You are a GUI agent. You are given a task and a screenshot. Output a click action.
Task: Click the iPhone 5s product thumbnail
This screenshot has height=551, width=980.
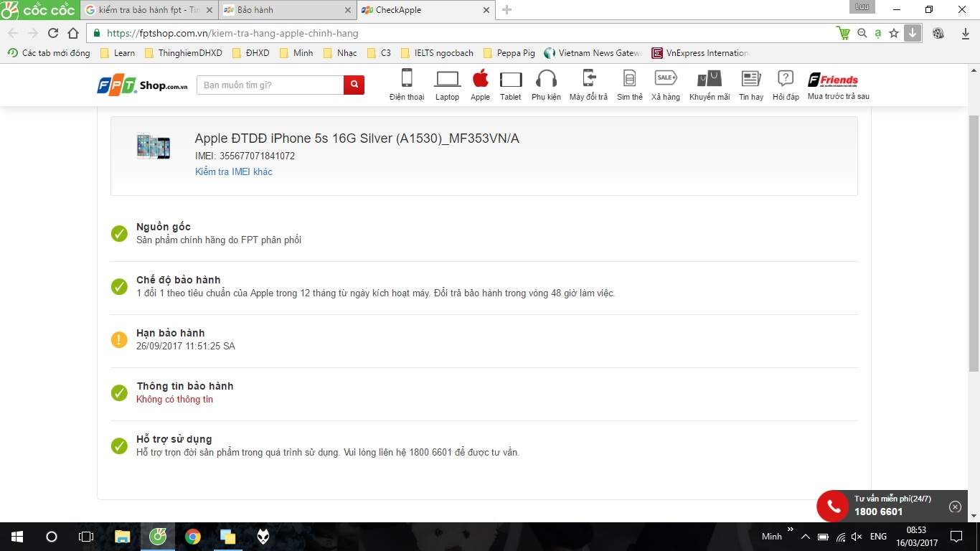pyautogui.click(x=154, y=146)
